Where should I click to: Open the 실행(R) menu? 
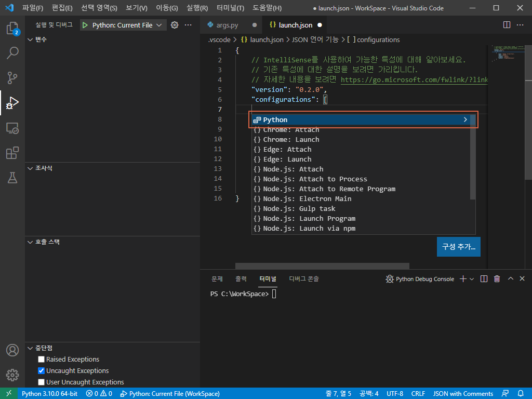[197, 8]
